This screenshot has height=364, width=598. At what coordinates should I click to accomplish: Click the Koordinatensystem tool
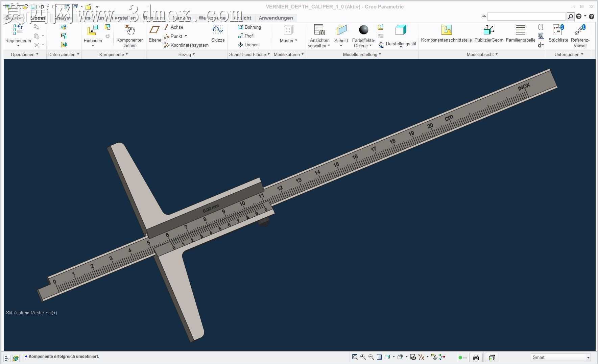(186, 45)
